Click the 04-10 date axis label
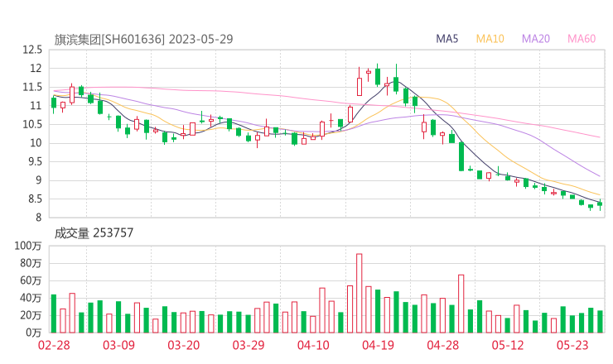613x364 pixels. [x=313, y=345]
